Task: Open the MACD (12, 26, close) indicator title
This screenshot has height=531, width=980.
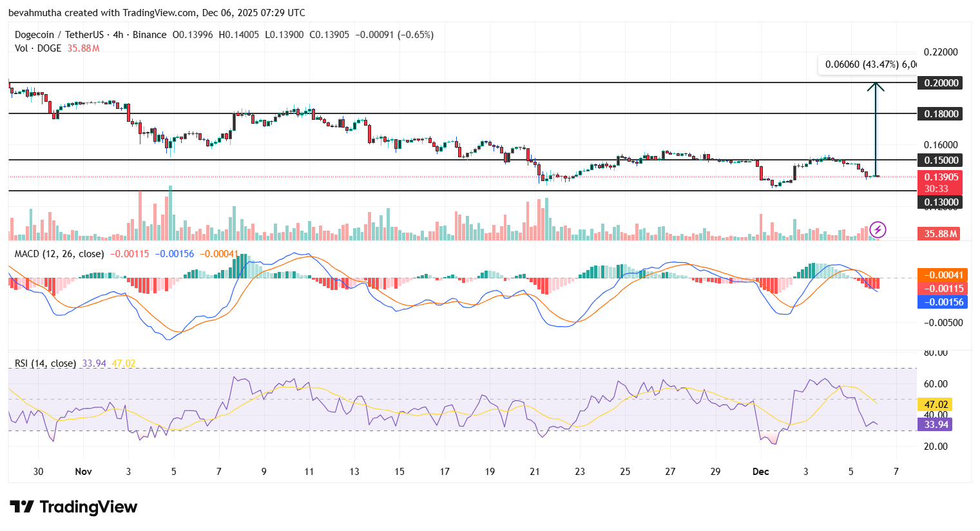Action: click(58, 254)
